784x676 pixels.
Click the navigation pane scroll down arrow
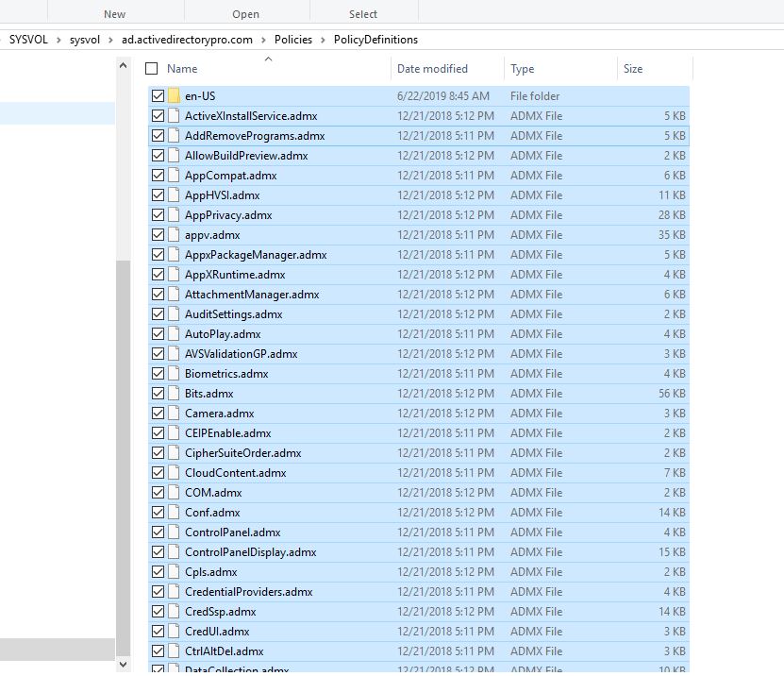coord(123,665)
